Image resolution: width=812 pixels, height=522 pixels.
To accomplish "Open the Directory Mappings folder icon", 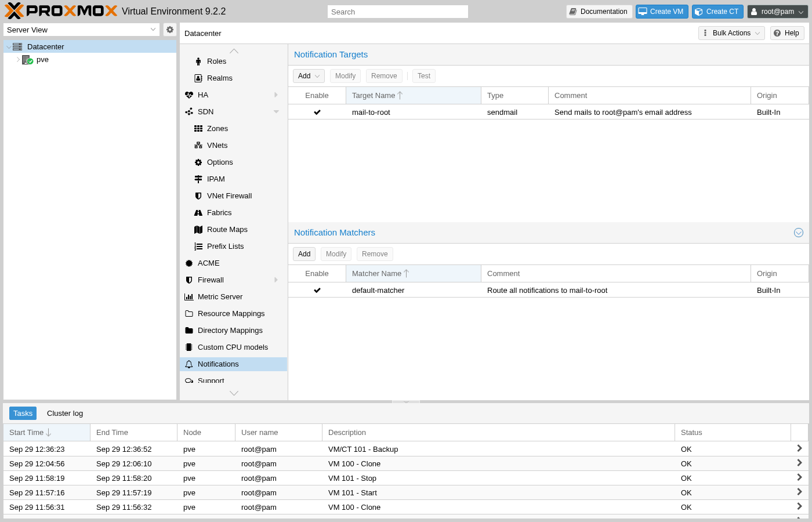I will 189,331.
